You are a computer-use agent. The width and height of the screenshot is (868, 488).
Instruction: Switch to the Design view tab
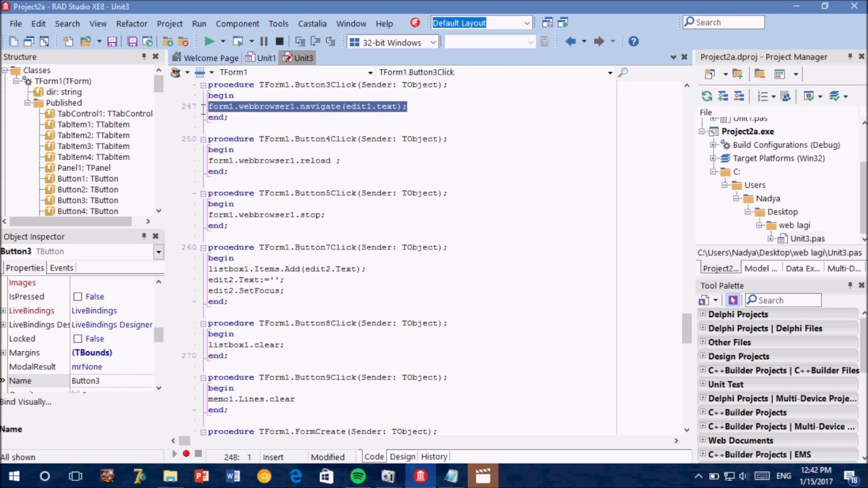click(x=402, y=457)
